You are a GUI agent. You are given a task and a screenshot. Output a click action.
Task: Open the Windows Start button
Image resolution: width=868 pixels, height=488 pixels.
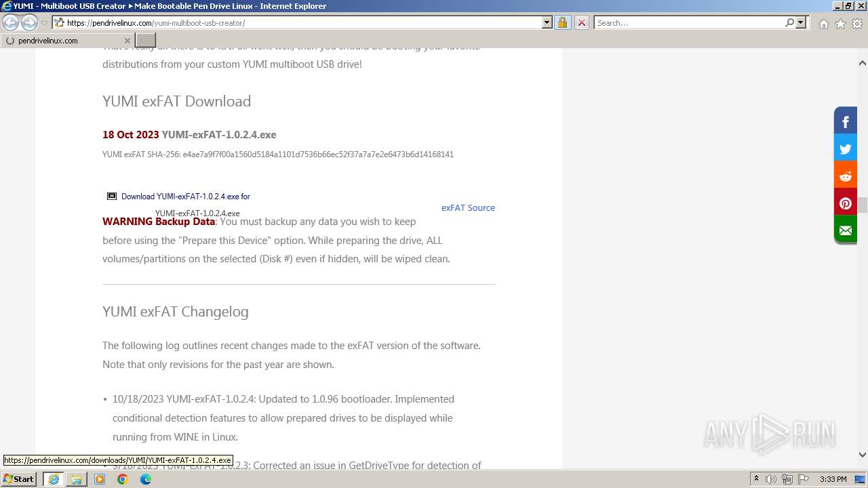[19, 479]
